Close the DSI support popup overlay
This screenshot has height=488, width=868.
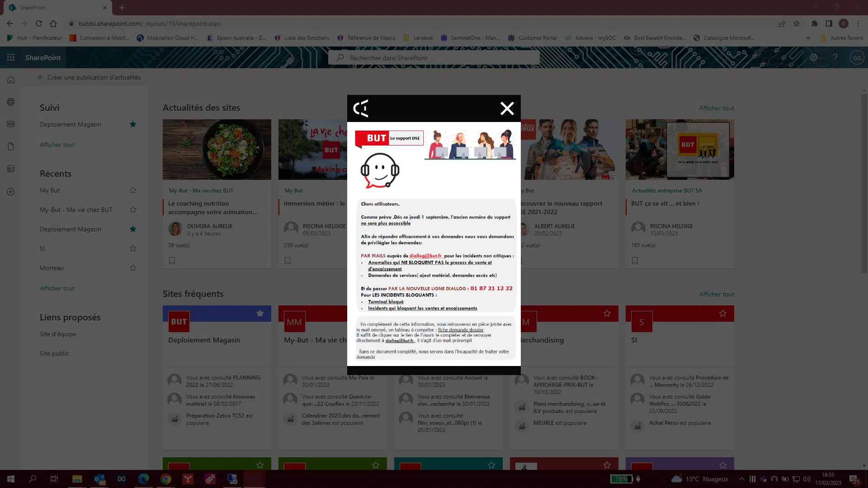coord(507,108)
